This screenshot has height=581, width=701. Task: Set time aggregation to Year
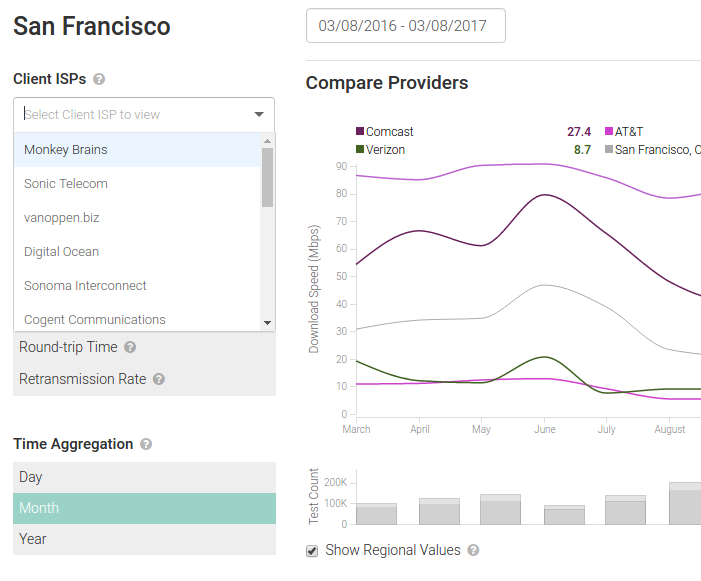tap(144, 539)
